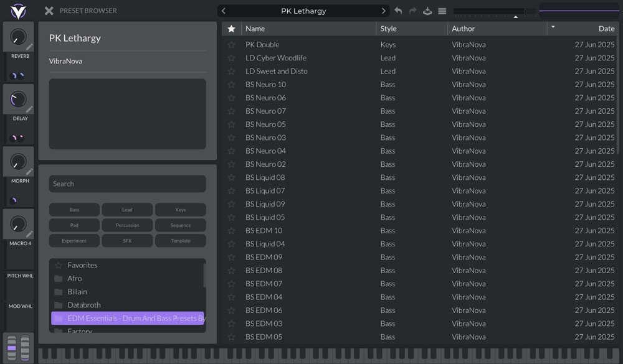Favorite the BS Neuro 06 preset
Screen dimensions: 623x364
click(x=231, y=98)
